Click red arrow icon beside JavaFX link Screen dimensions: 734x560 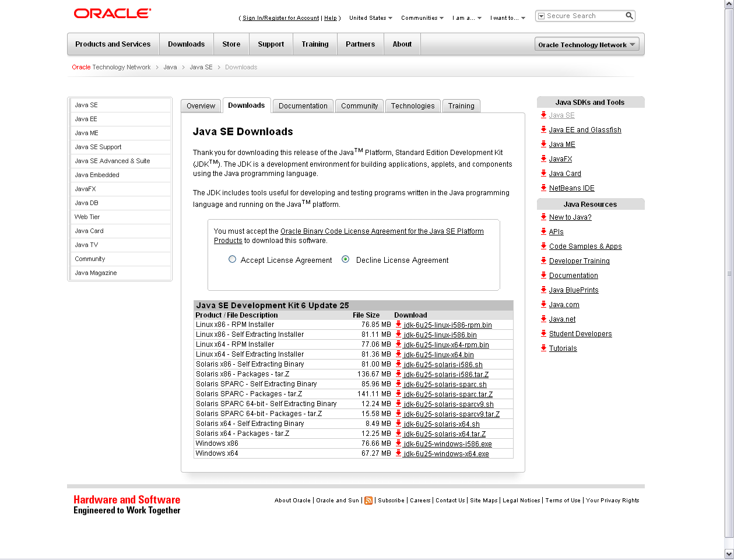pyautogui.click(x=543, y=159)
